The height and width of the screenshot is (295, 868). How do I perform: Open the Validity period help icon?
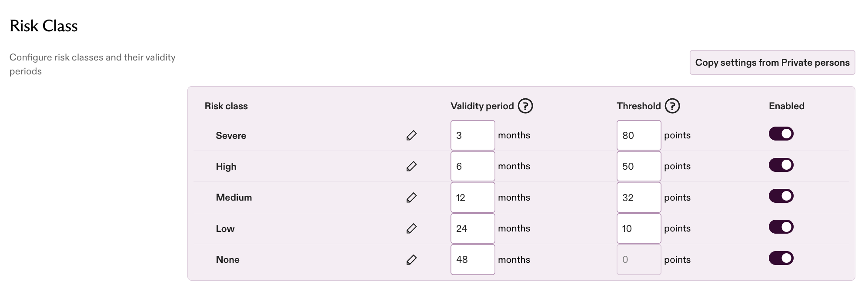click(x=525, y=106)
